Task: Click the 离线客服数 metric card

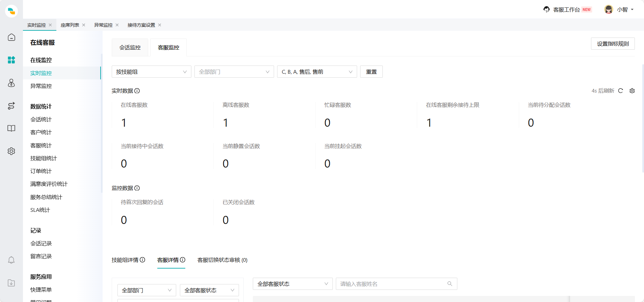Action: [x=264, y=115]
